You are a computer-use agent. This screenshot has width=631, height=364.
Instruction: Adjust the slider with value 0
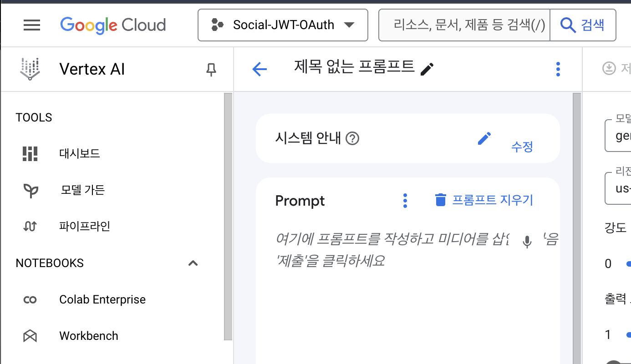(628, 264)
